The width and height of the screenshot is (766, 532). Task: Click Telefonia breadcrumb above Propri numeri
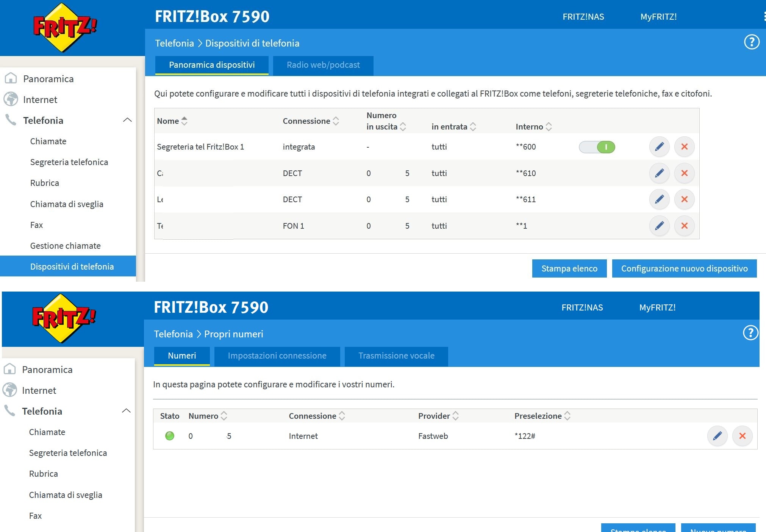coord(173,334)
